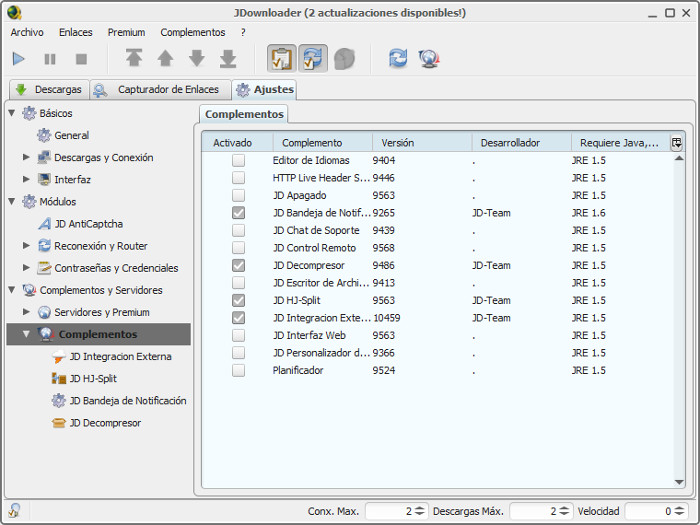Toggle clipboard monitoring icon
This screenshot has height=525, width=700.
point(282,58)
